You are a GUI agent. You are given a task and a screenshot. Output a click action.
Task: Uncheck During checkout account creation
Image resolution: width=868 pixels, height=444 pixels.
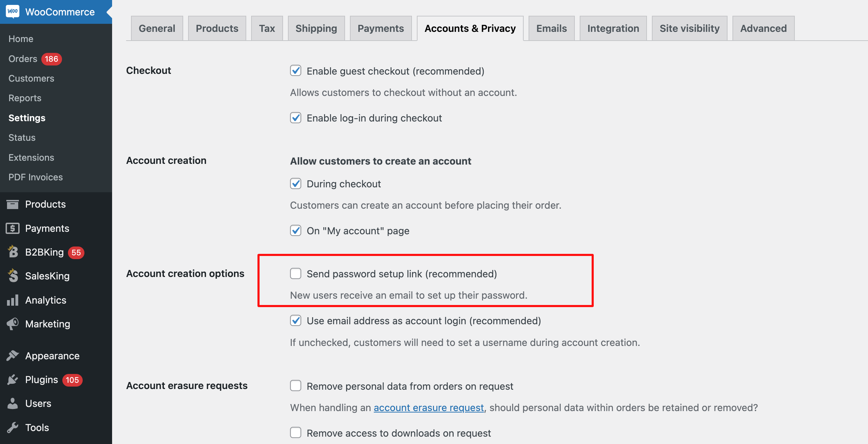(x=296, y=184)
